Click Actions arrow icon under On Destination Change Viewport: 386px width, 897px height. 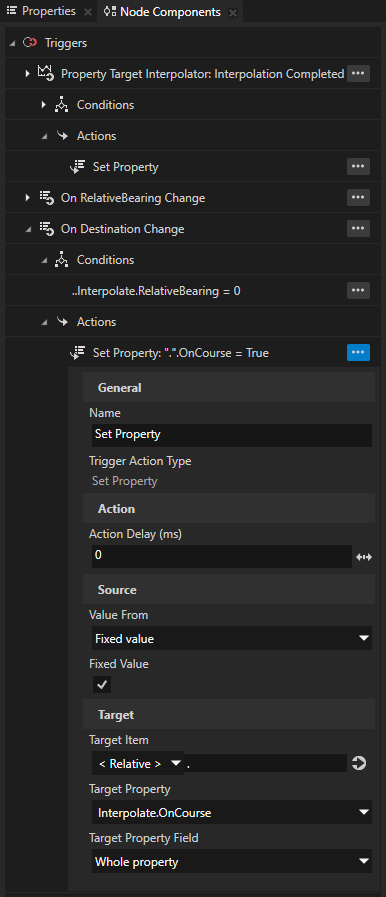[x=62, y=322]
